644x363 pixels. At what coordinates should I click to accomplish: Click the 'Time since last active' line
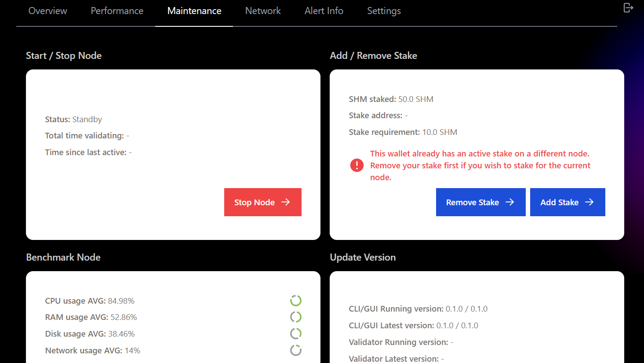88,152
